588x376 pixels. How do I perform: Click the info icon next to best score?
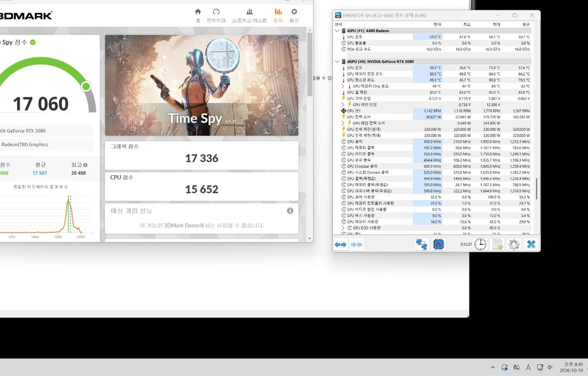pyautogui.click(x=85, y=165)
